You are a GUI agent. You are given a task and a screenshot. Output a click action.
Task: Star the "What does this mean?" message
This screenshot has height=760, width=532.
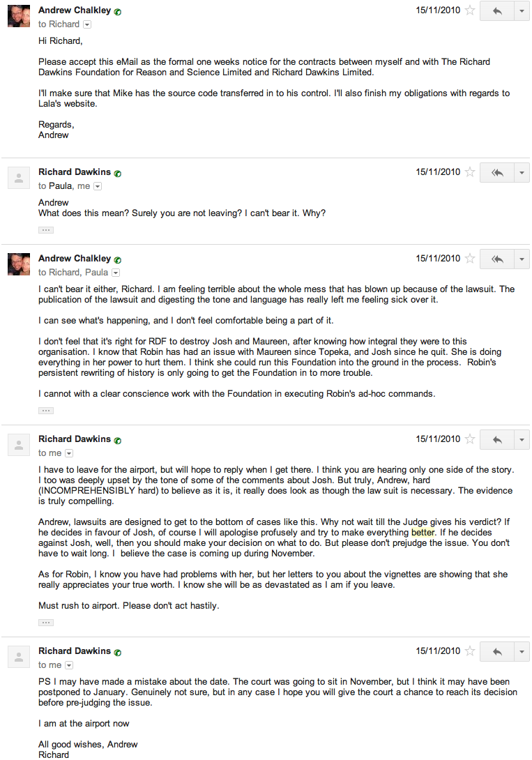click(471, 172)
